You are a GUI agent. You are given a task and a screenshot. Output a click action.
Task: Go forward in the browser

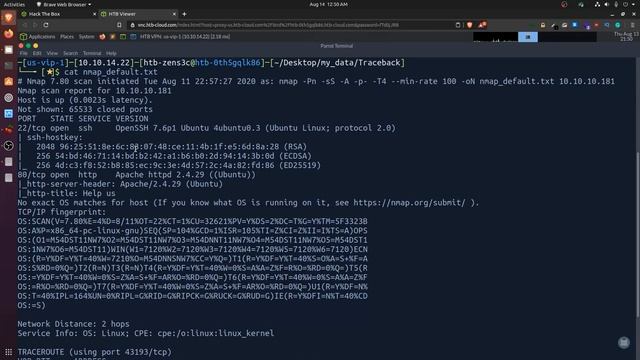click(x=35, y=25)
